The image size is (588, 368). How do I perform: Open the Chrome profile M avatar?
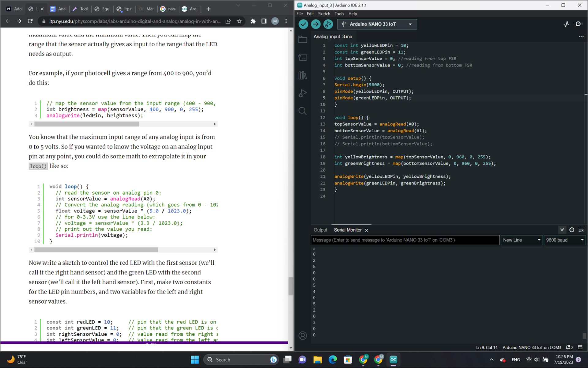(x=275, y=21)
